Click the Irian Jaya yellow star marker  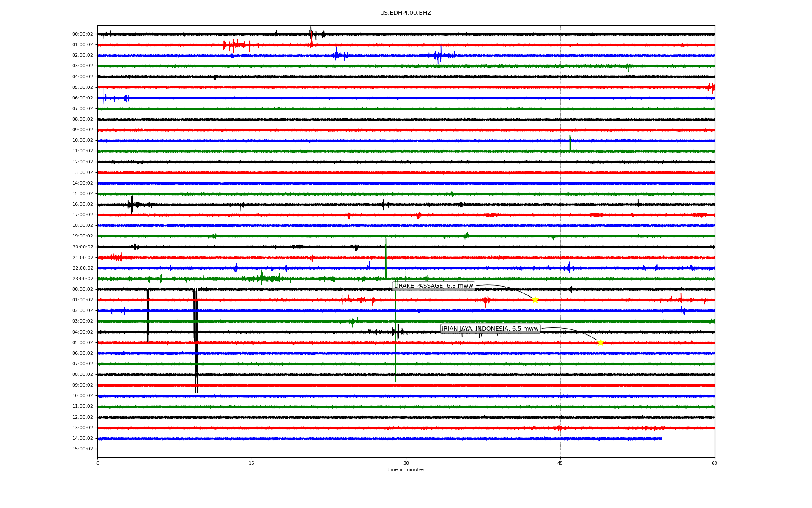coord(601,342)
